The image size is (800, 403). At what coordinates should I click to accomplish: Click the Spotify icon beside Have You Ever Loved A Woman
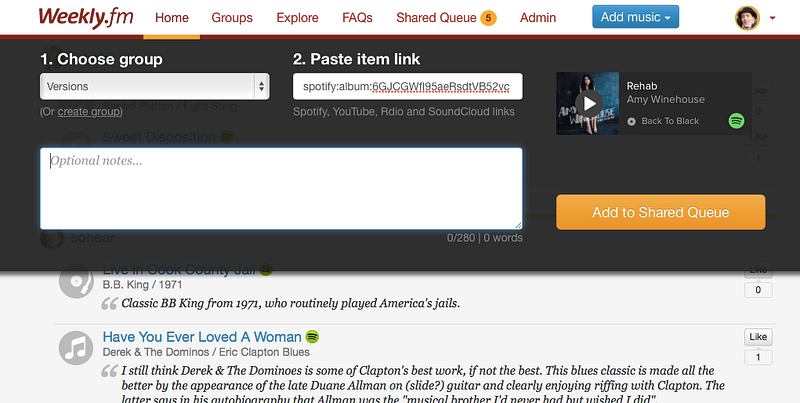pyautogui.click(x=312, y=337)
